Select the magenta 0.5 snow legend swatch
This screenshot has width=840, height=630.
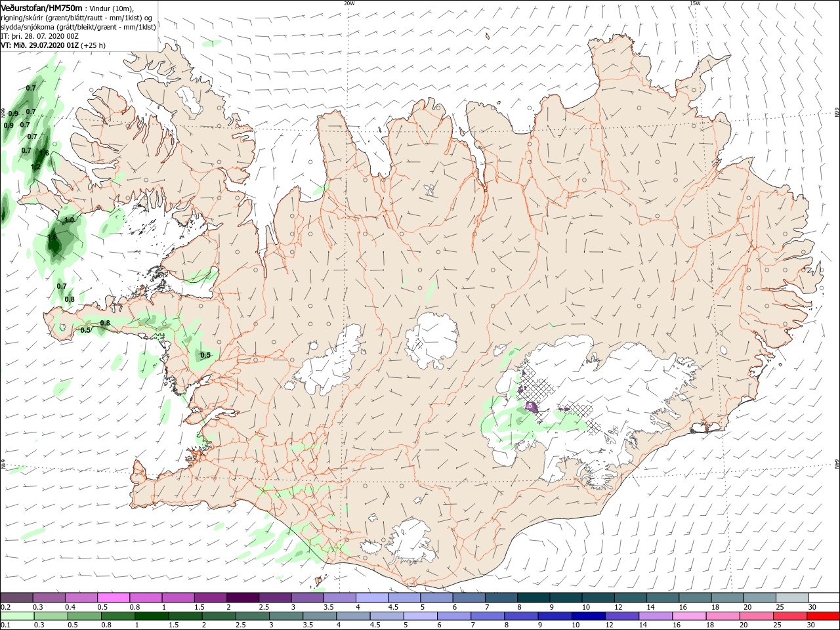114,598
